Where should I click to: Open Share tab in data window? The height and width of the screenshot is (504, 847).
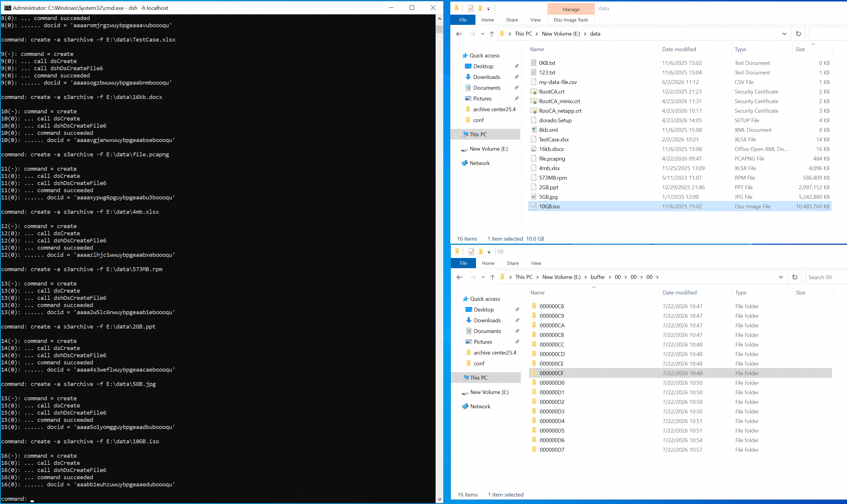point(512,20)
